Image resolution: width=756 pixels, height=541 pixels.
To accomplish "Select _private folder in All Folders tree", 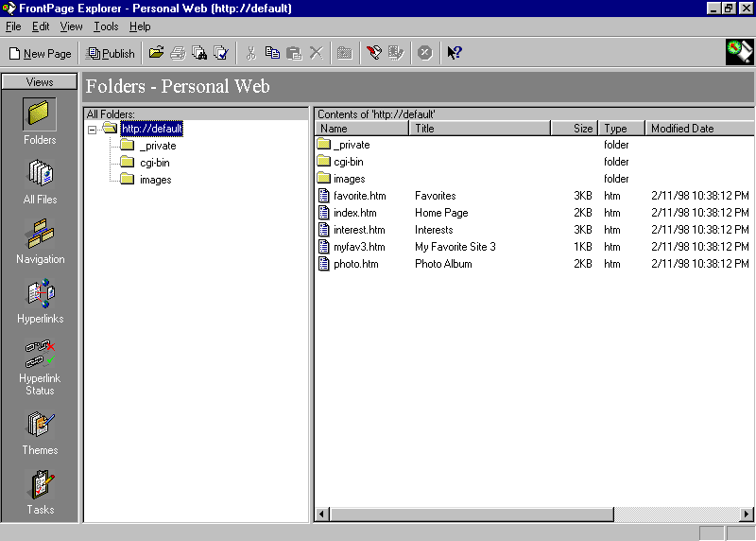I will pos(158,146).
